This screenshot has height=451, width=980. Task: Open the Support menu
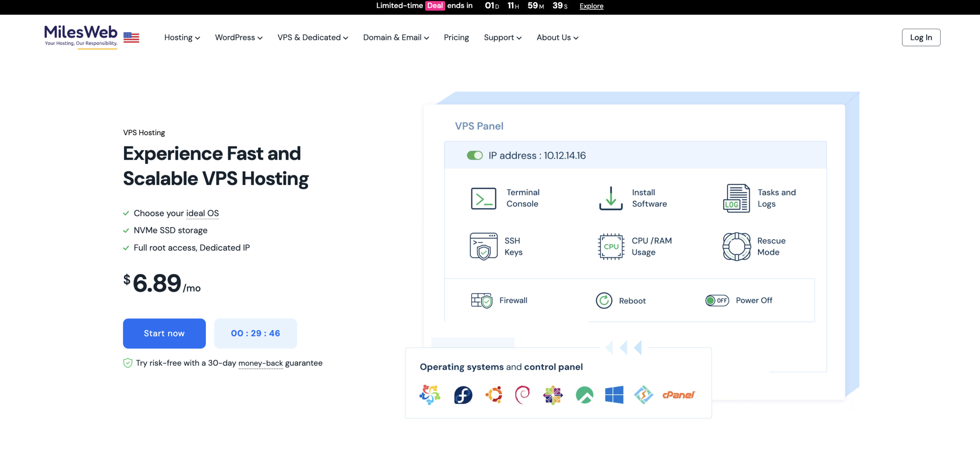(502, 38)
